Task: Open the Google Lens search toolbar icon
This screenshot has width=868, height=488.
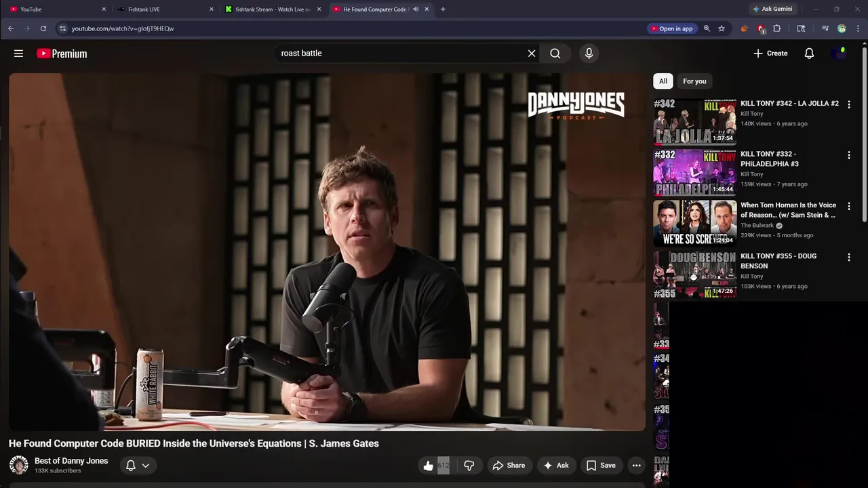Action: [x=801, y=28]
